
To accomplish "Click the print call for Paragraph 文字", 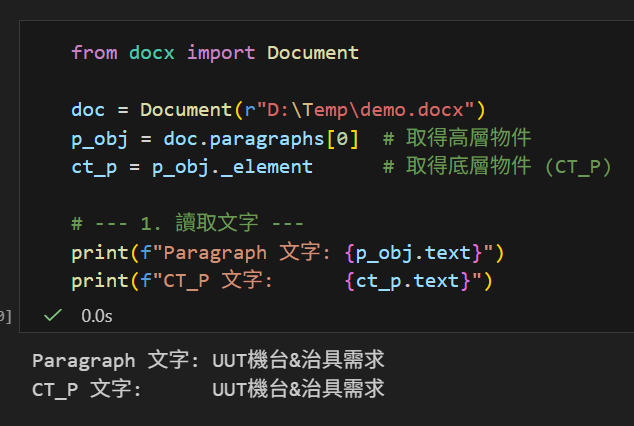I will click(x=94, y=252).
